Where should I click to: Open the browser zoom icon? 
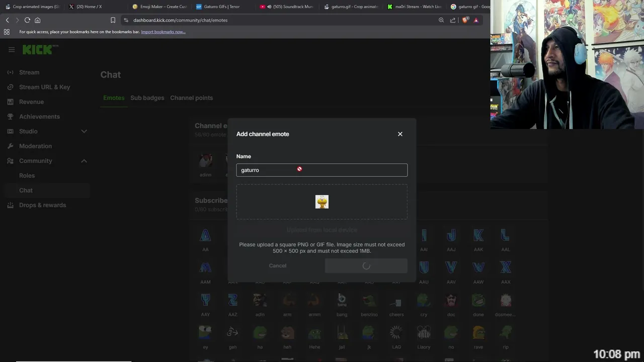(441, 20)
